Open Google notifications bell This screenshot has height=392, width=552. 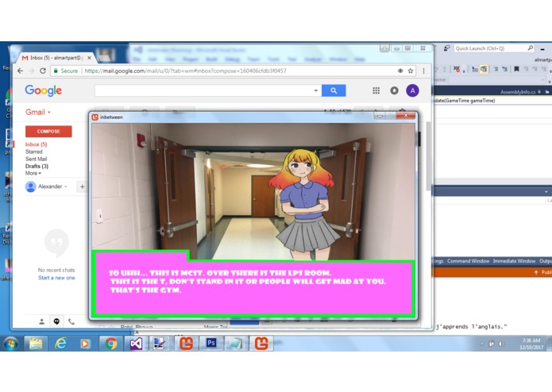(394, 90)
